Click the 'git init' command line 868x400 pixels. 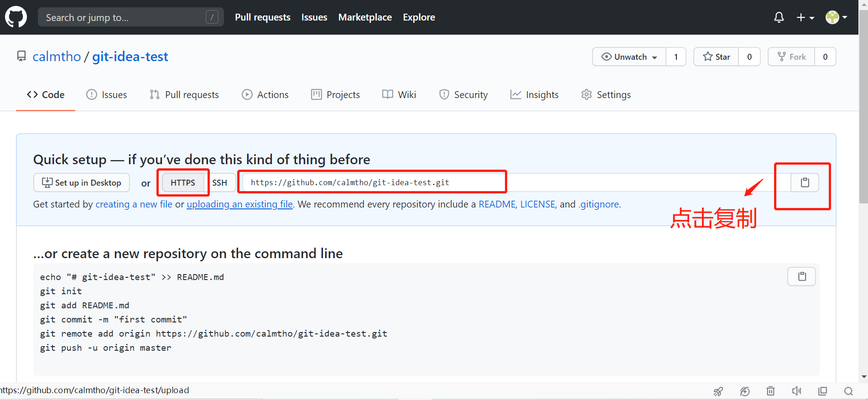click(x=61, y=291)
